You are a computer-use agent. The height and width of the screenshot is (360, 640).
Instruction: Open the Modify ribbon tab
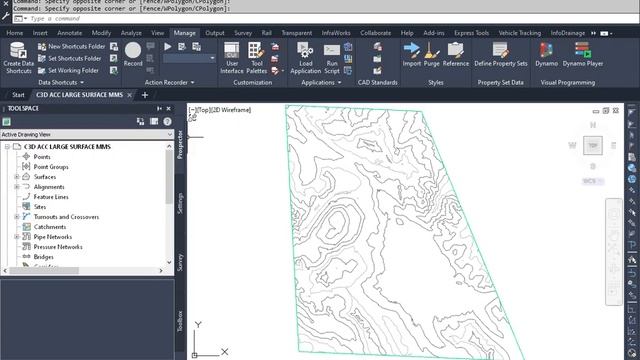pos(101,33)
